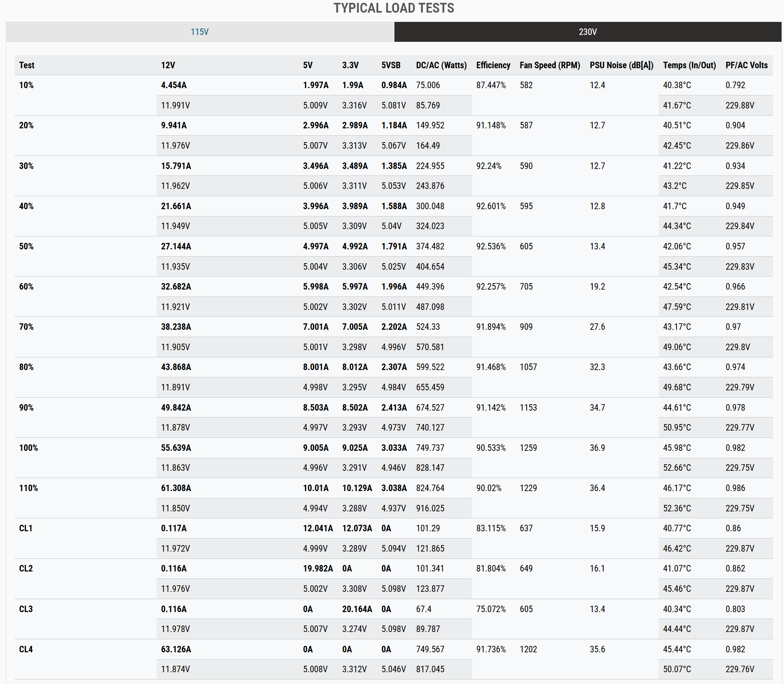Click the PSU Noise (dB[A]) header

(x=621, y=65)
